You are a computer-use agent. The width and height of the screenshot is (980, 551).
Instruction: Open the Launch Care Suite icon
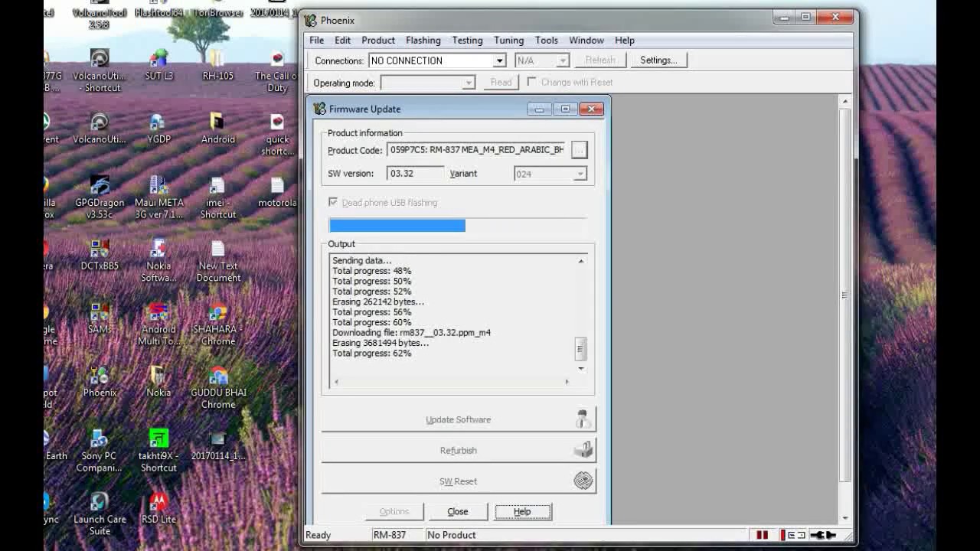click(x=100, y=514)
